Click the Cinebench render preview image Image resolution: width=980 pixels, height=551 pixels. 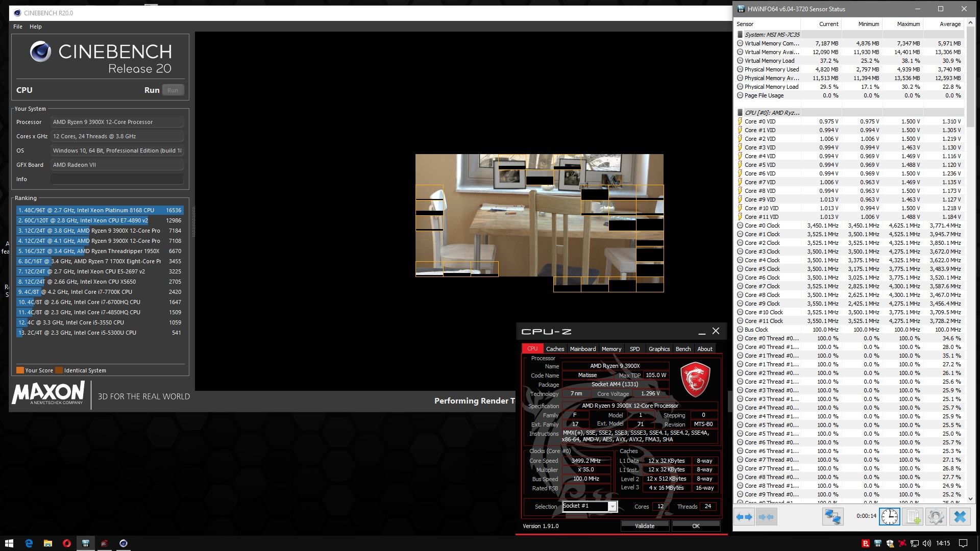pos(539,222)
